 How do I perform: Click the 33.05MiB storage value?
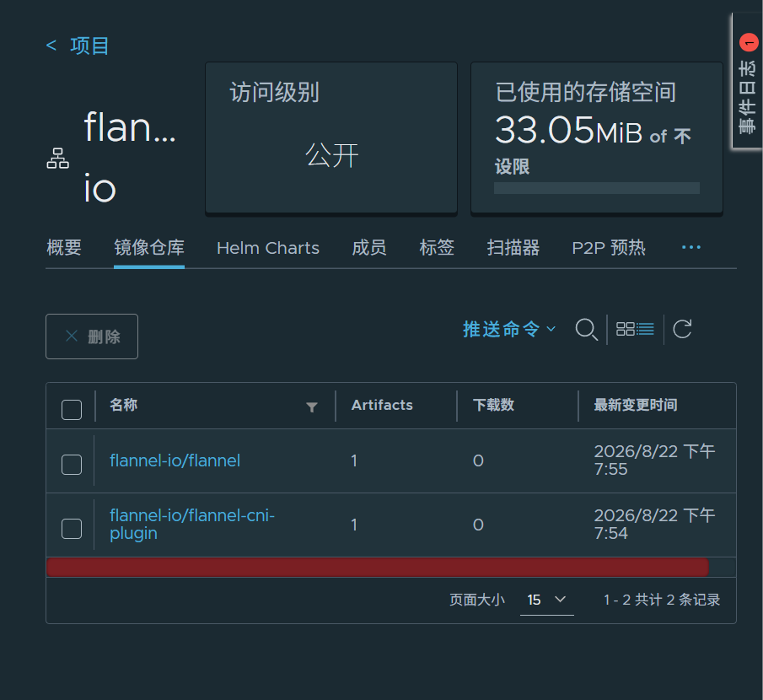(x=569, y=131)
